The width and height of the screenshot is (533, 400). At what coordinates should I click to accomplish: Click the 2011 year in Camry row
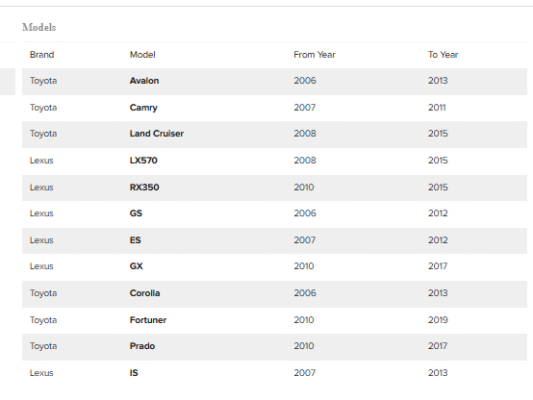click(437, 108)
